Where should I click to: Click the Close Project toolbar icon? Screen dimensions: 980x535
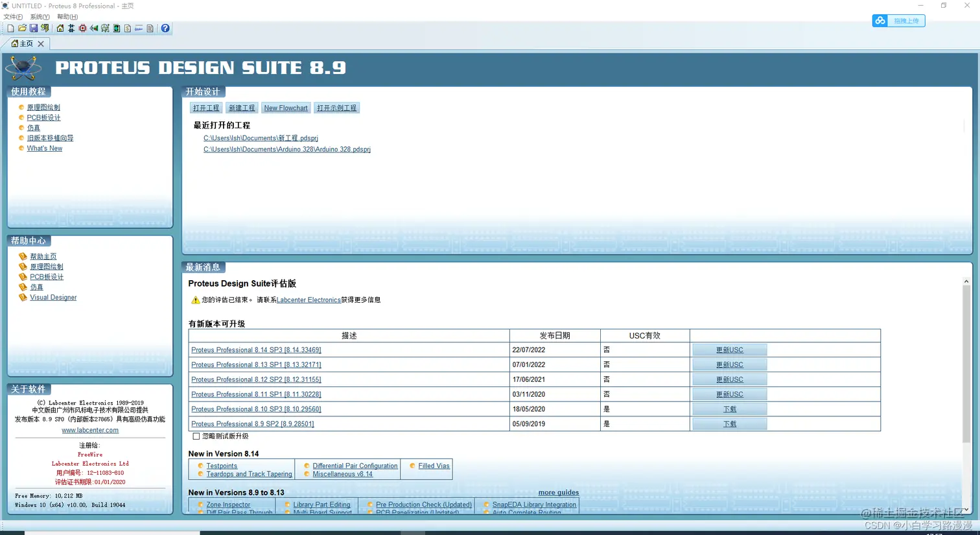[45, 28]
